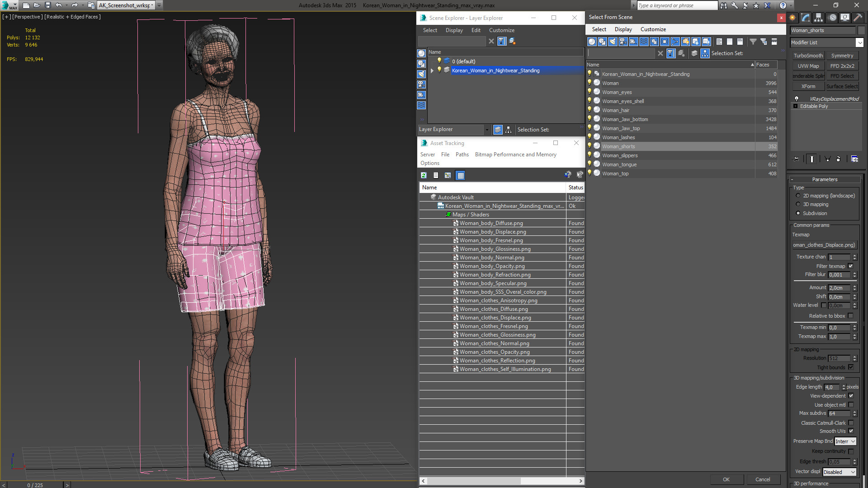The width and height of the screenshot is (868, 488).
Task: Toggle Use object mtl checkbox
Action: point(851,405)
